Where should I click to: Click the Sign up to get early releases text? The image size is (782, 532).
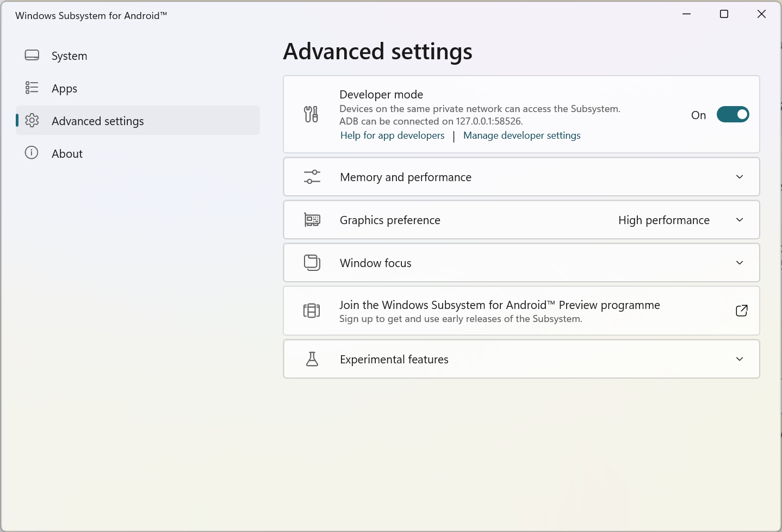pyautogui.click(x=461, y=319)
